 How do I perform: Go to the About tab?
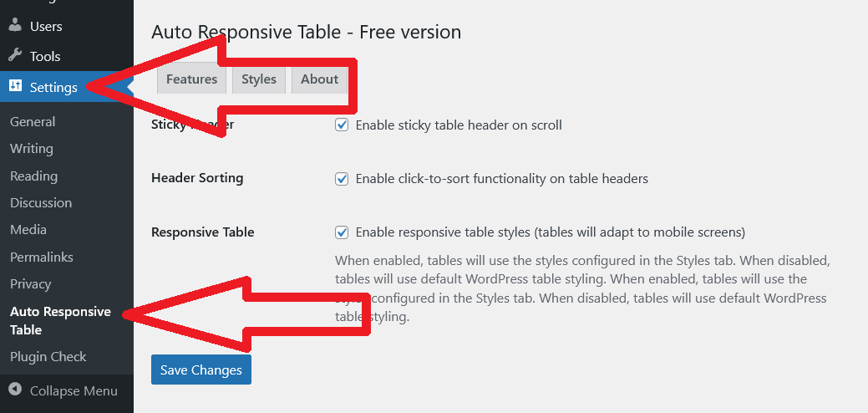click(319, 79)
